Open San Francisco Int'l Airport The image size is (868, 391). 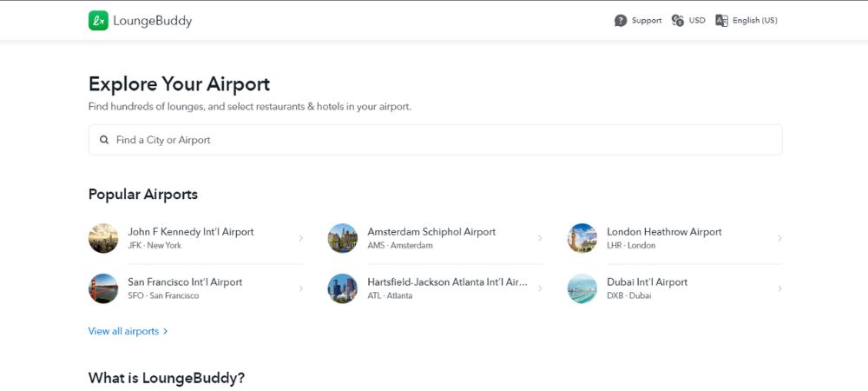(x=185, y=282)
